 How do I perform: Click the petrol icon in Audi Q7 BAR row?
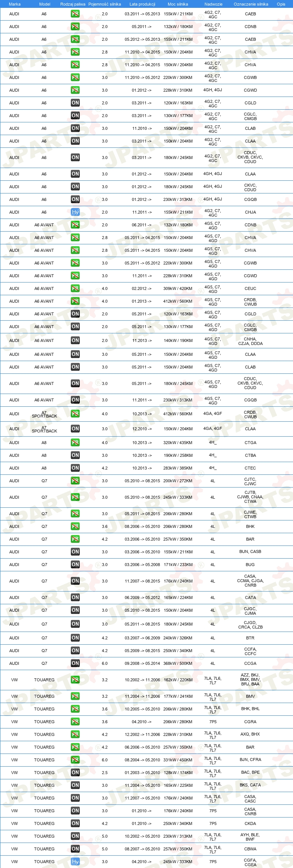point(75,539)
